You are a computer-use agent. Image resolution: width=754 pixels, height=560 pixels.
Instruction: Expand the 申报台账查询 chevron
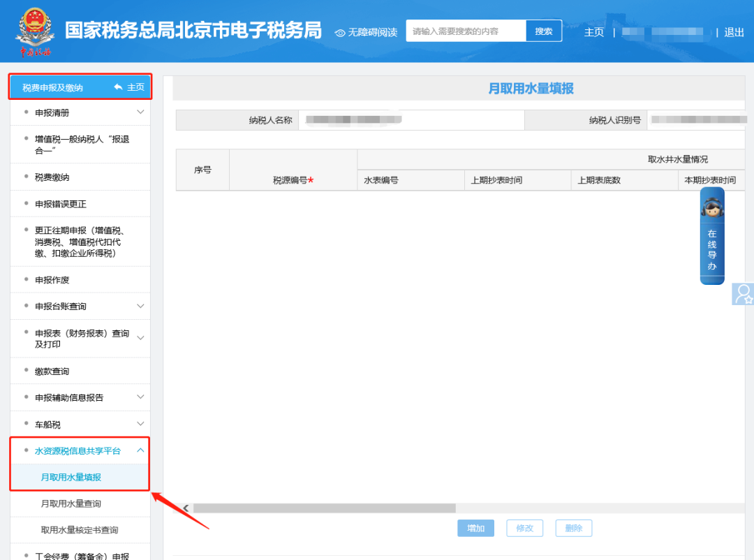[140, 306]
